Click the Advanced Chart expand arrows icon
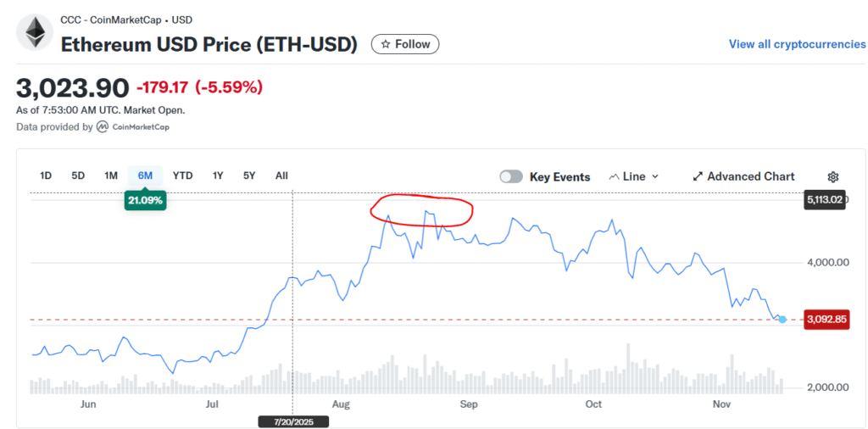 pos(698,176)
